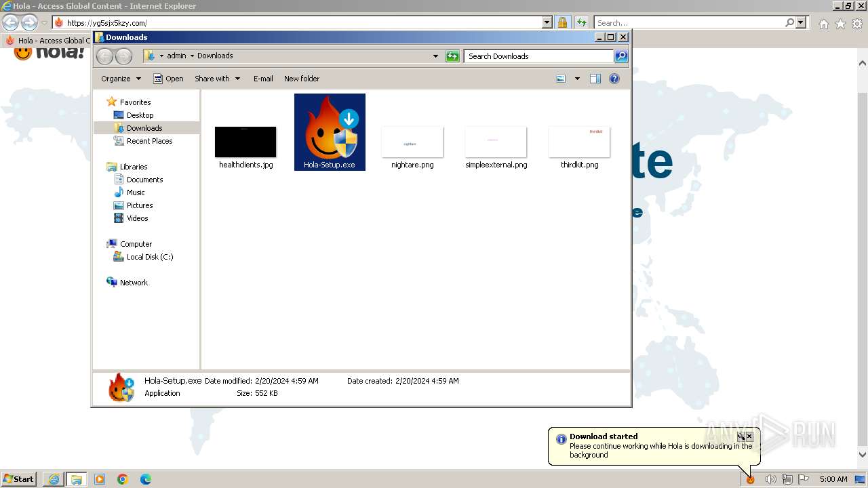Select thirdkit.png thumbnail
The image size is (868, 488).
pos(579,142)
